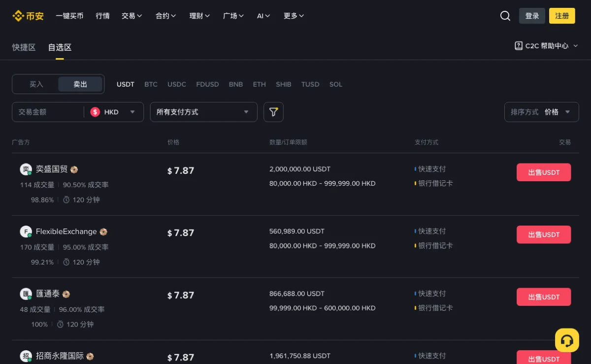Expand the AI navigation menu

click(263, 16)
